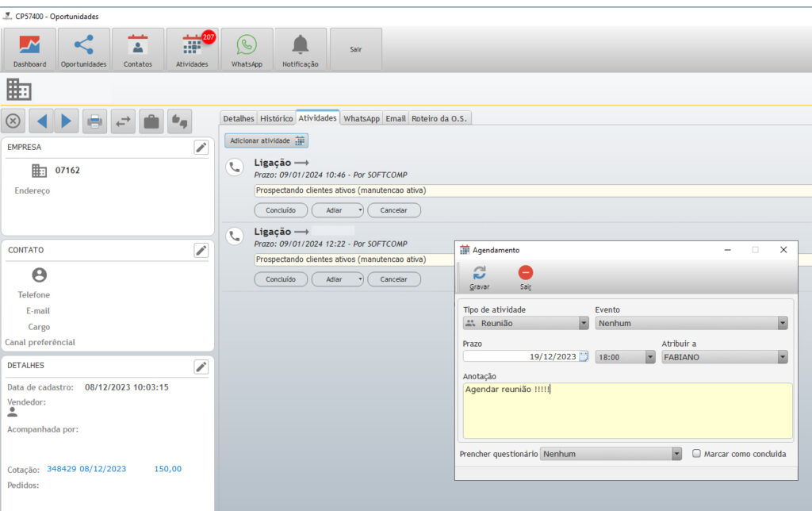Open the Evento dropdown
This screenshot has width=812, height=511.
point(783,324)
